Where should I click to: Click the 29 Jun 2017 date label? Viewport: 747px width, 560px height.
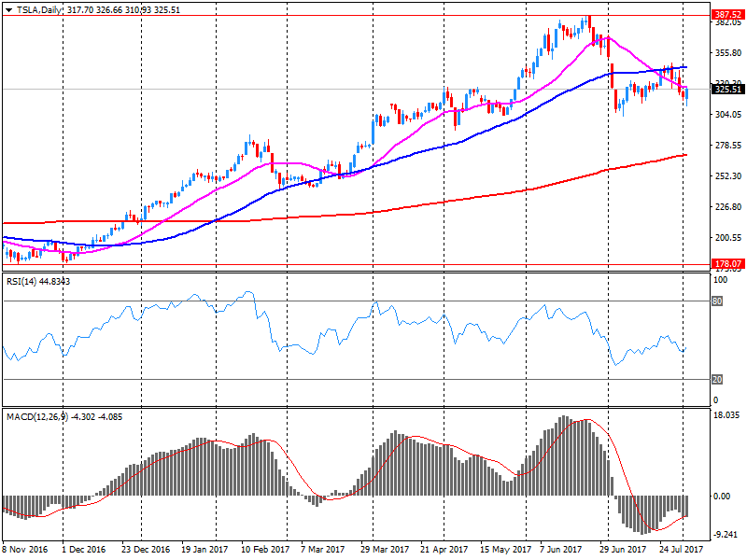pyautogui.click(x=623, y=550)
